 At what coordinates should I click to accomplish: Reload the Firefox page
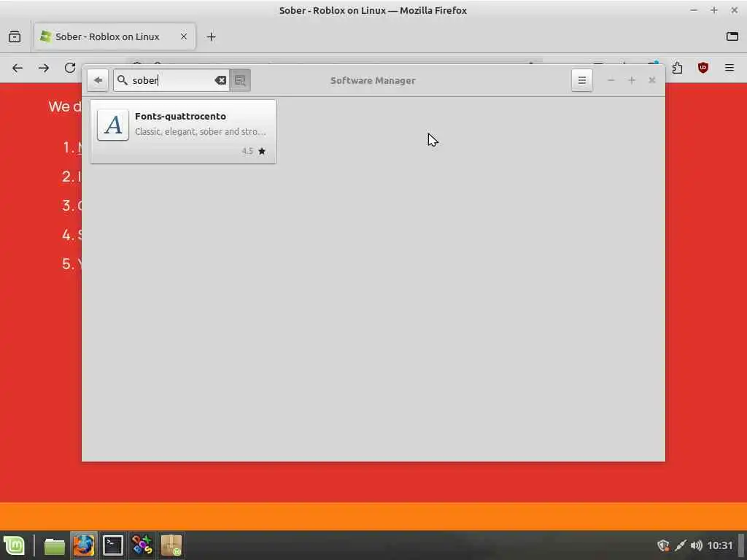(70, 68)
